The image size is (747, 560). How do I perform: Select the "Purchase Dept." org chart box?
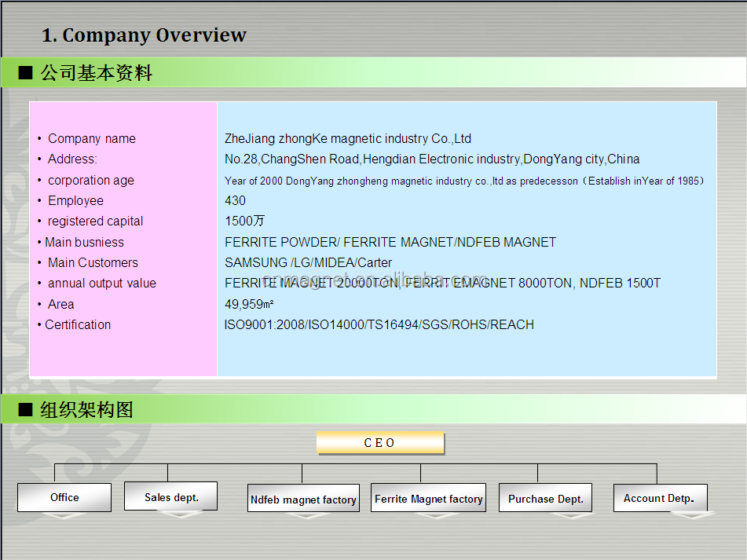coord(545,498)
